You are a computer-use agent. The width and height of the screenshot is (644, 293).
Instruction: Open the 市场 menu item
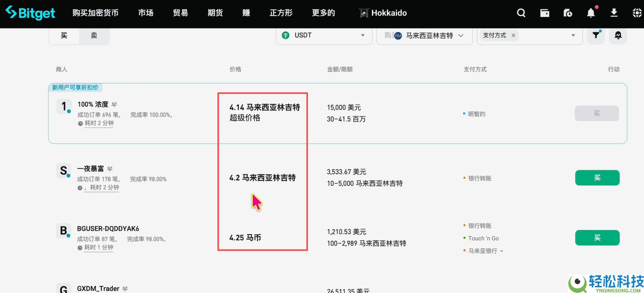click(x=145, y=13)
